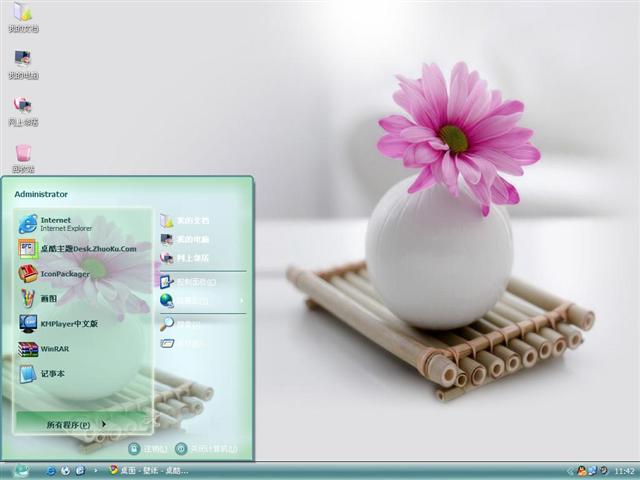This screenshot has height=480, width=640.
Task: Open the Control Panel icon in Start menu
Action: [166, 282]
